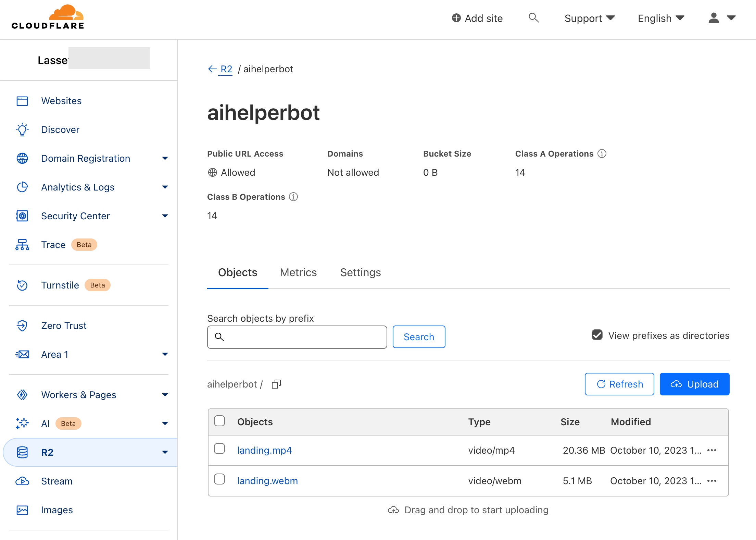Open the R2 section in sidebar
Image resolution: width=756 pixels, height=540 pixels.
[47, 452]
